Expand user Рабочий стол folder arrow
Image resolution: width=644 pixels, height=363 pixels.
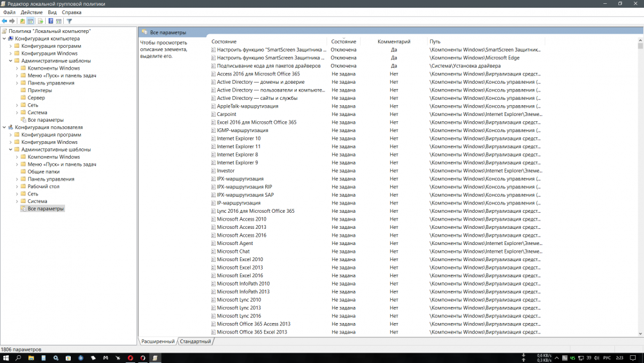point(17,186)
